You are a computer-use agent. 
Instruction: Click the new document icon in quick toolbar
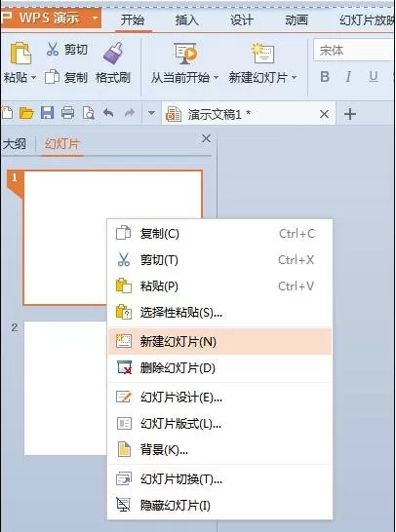7,113
